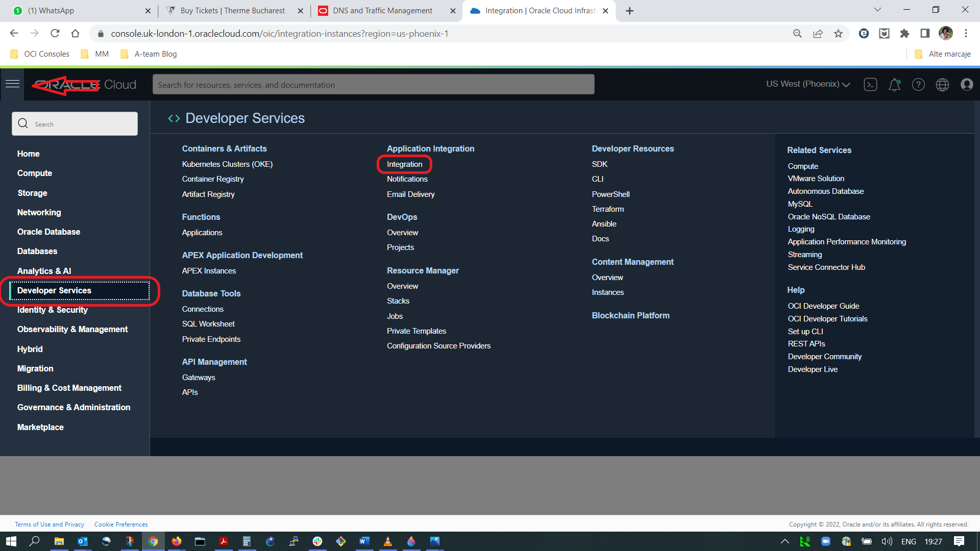Show hidden system tray icons

point(785,541)
